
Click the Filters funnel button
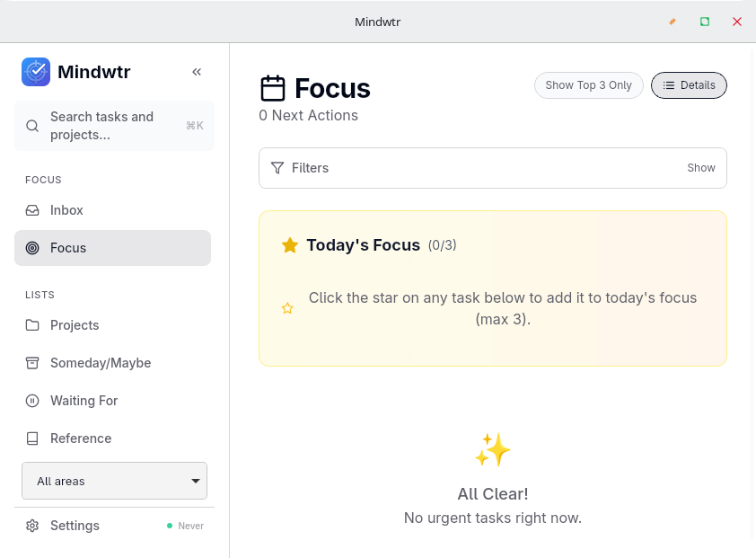click(x=277, y=167)
